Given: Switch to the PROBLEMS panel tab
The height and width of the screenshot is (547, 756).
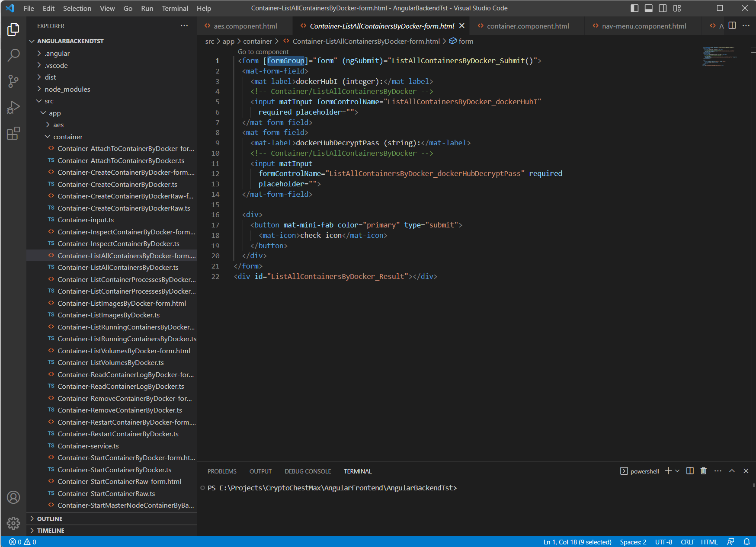Looking at the screenshot, I should coord(222,471).
